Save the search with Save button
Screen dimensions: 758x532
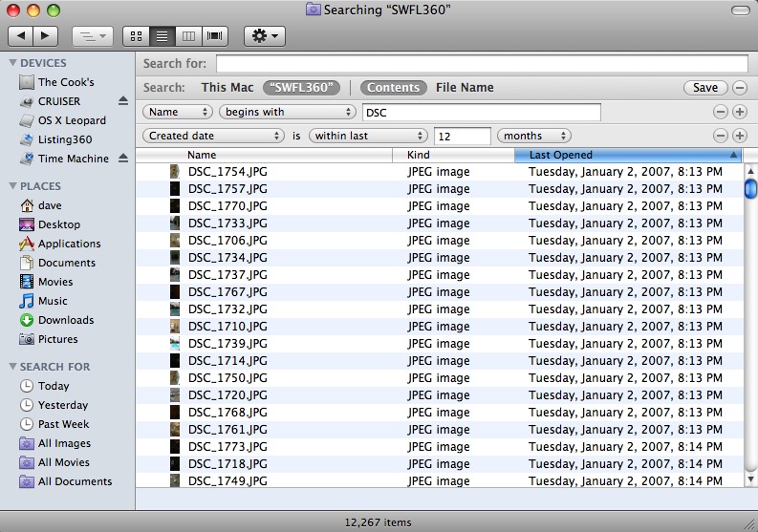(x=705, y=88)
